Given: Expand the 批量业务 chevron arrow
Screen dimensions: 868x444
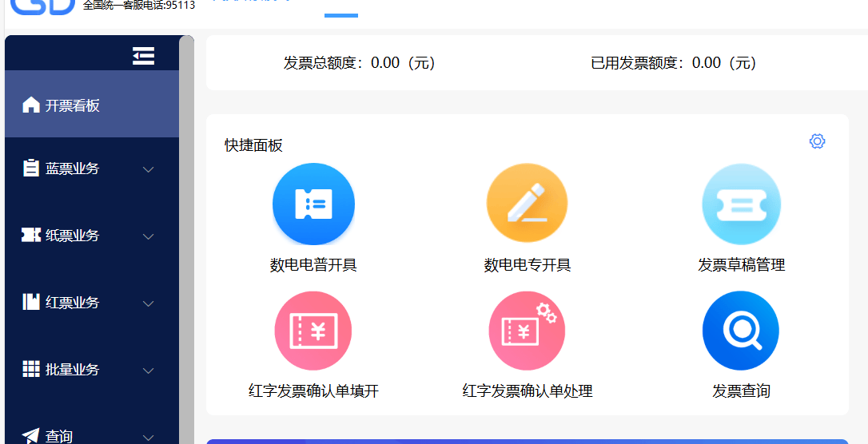Looking at the screenshot, I should [x=148, y=371].
